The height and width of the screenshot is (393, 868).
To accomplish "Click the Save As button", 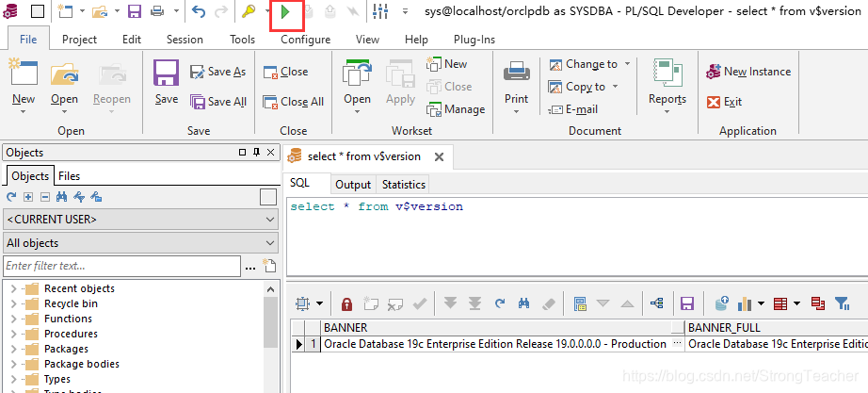I will 217,72.
